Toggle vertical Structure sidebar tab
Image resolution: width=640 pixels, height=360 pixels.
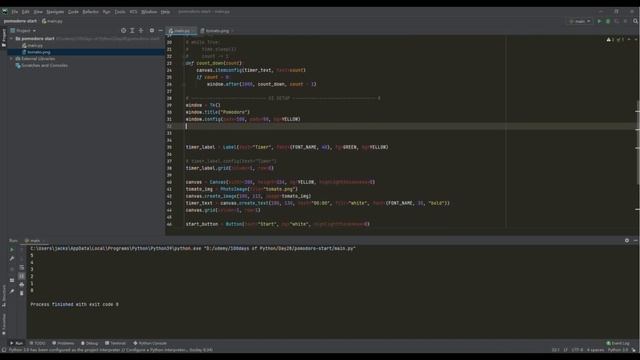point(4,296)
